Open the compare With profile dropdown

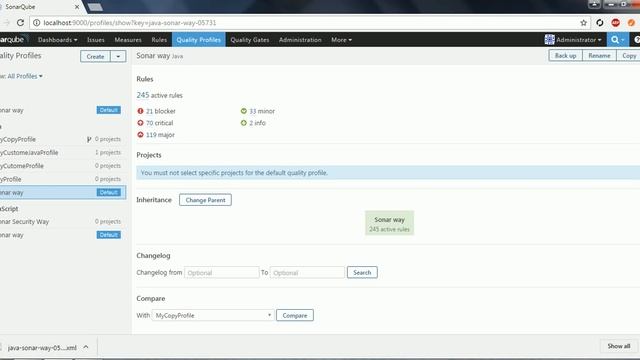pyautogui.click(x=212, y=315)
